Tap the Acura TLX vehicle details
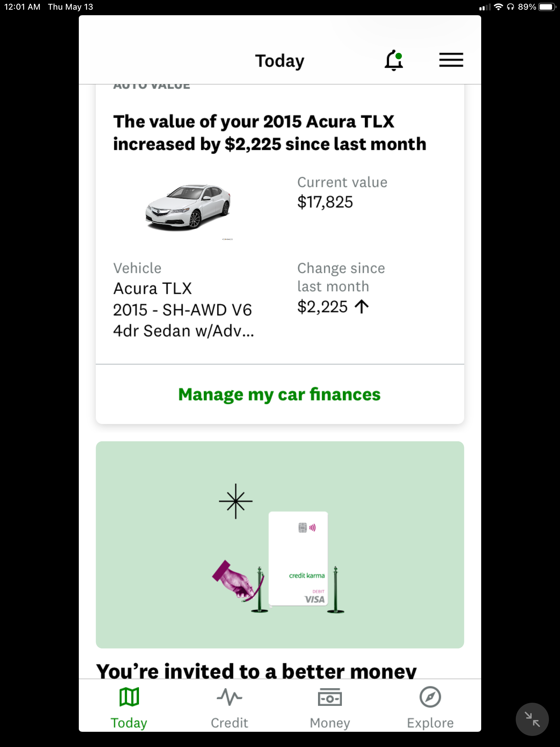The image size is (560, 747). click(183, 310)
